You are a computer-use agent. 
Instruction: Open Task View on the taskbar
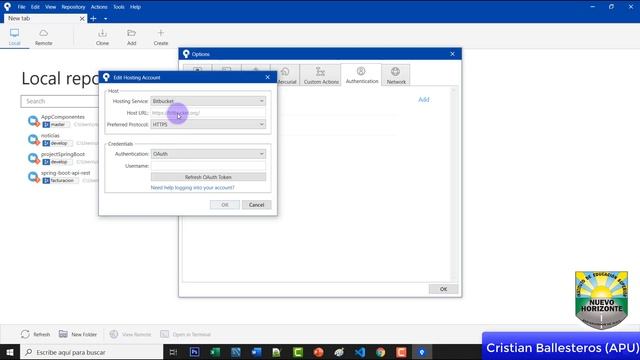[x=173, y=352]
